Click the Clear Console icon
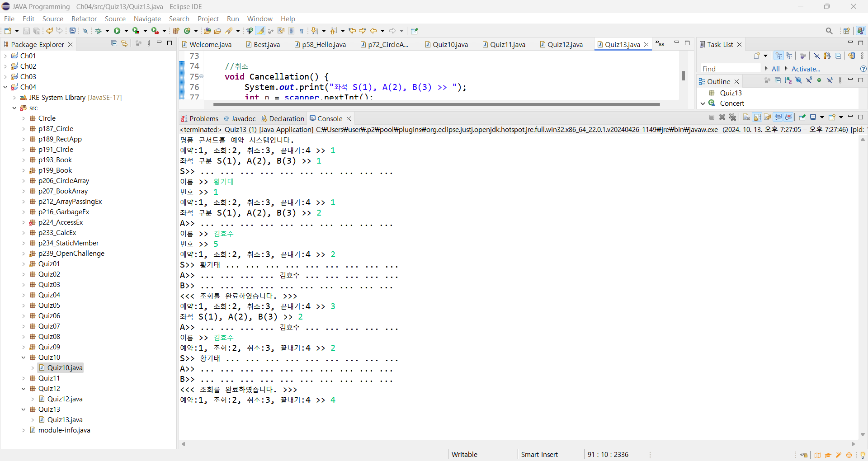 (x=746, y=117)
